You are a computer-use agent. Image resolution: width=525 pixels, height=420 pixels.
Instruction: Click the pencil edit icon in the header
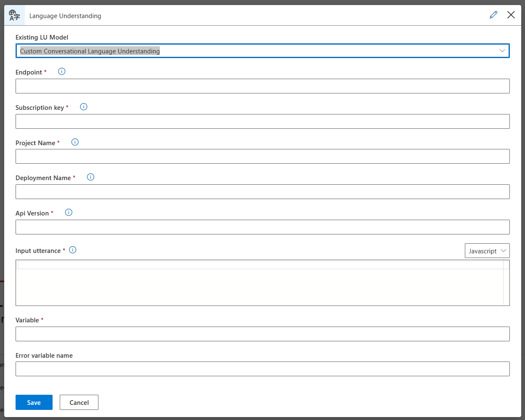493,14
